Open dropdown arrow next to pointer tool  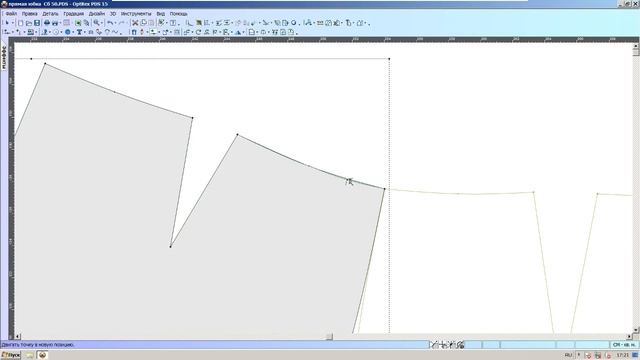point(13,23)
